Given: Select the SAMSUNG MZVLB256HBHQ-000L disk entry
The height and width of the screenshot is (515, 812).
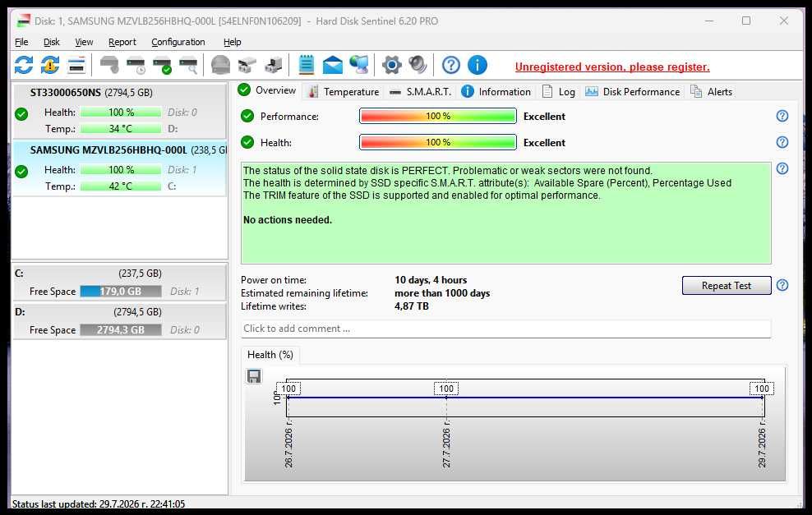Looking at the screenshot, I should [119, 168].
